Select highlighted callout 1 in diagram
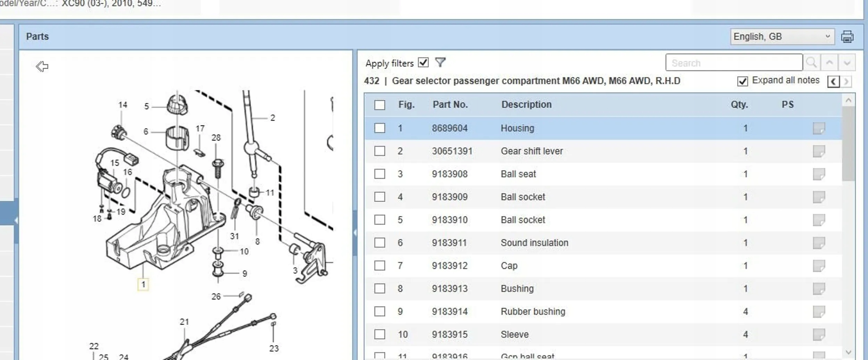The image size is (868, 360). click(143, 285)
